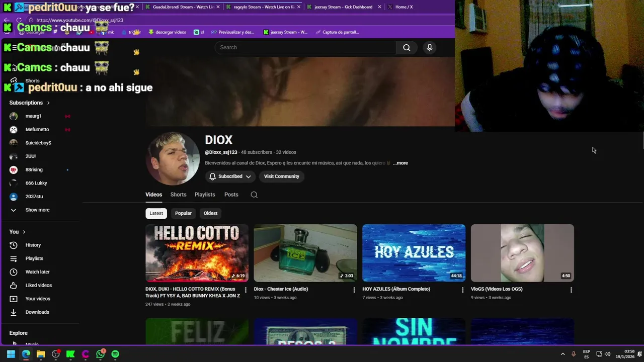The height and width of the screenshot is (362, 644).
Task: Open maurg1 channel avatar in subscriptions
Action: [14, 116]
